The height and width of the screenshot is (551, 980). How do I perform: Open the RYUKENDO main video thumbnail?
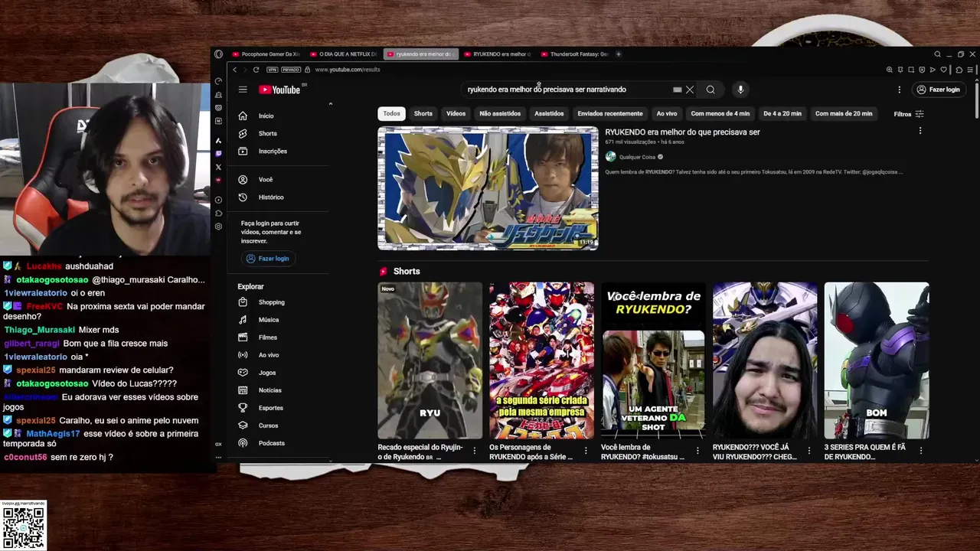[488, 188]
